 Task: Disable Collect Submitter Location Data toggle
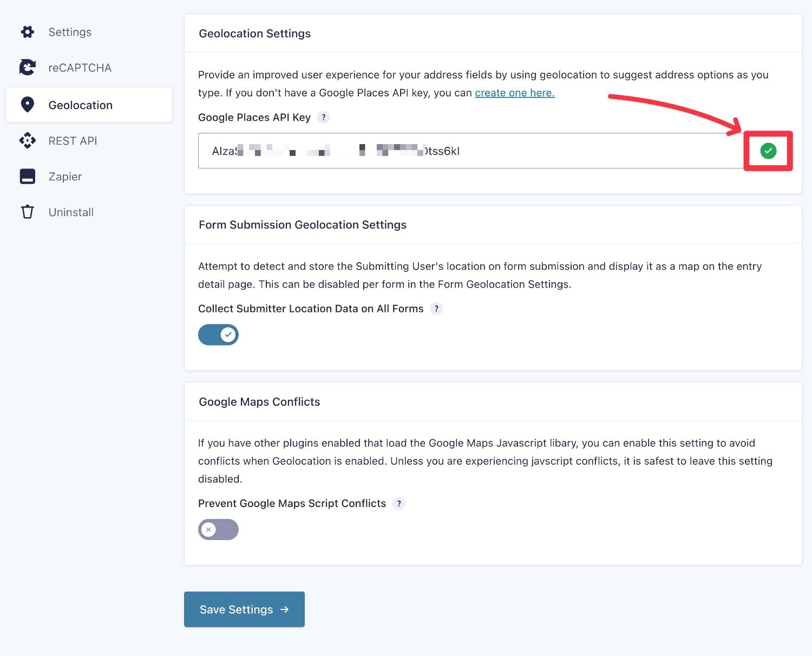(218, 335)
